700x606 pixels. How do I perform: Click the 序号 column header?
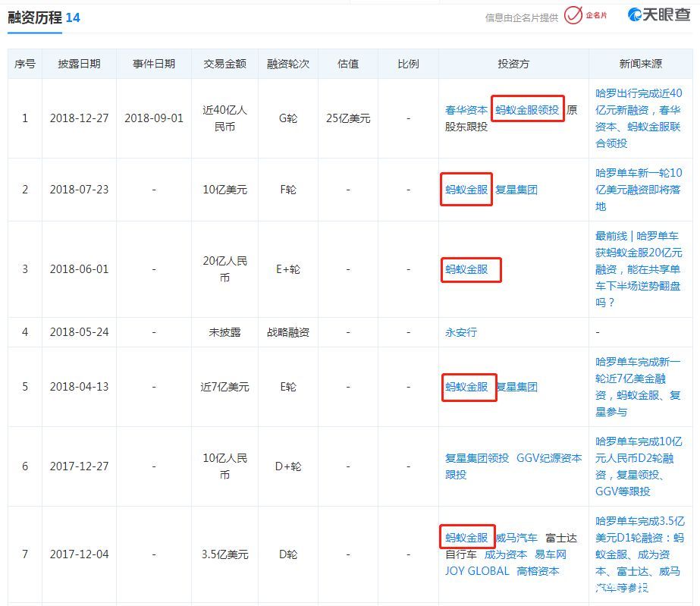click(25, 64)
